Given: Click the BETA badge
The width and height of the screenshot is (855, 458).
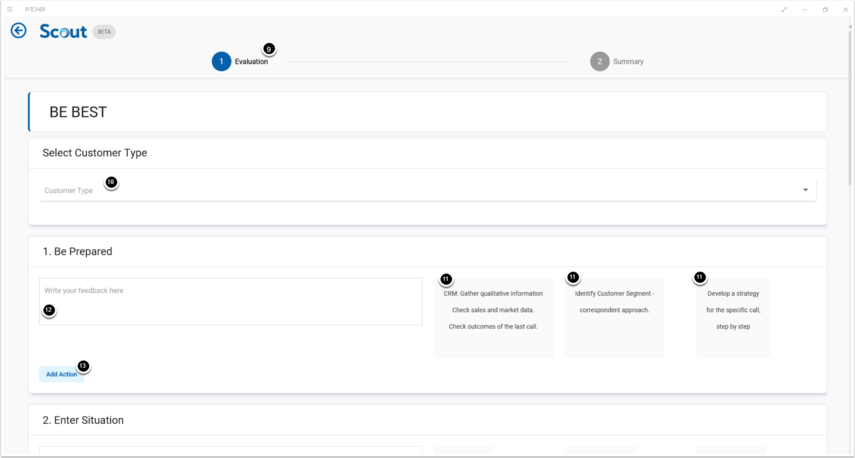Looking at the screenshot, I should pos(104,32).
